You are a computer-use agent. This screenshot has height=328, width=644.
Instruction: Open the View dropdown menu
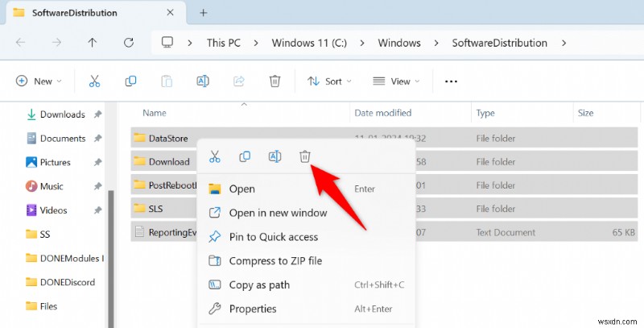pos(396,81)
